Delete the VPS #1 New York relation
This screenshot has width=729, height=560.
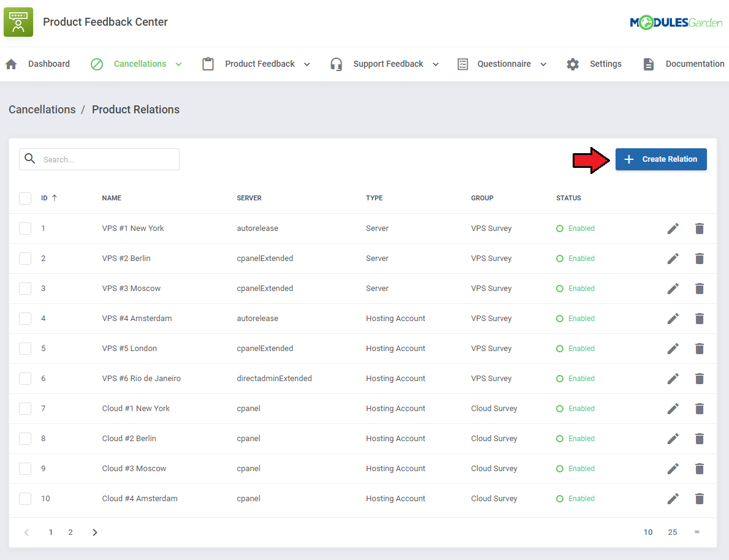[x=699, y=229]
